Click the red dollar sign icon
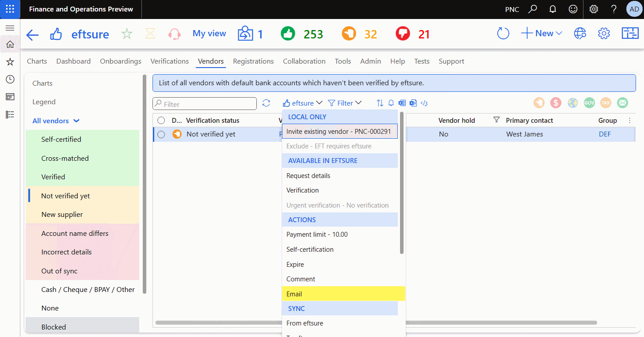The width and height of the screenshot is (644, 337). coord(556,102)
